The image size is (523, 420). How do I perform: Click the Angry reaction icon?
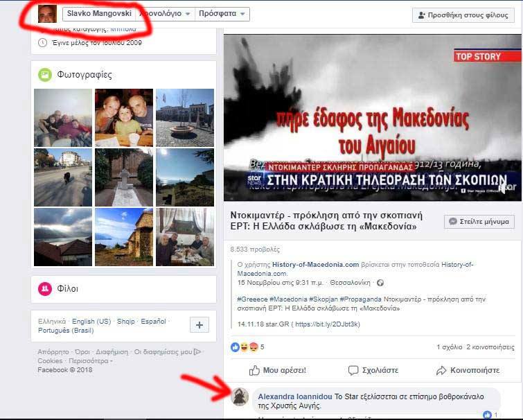(x=254, y=347)
